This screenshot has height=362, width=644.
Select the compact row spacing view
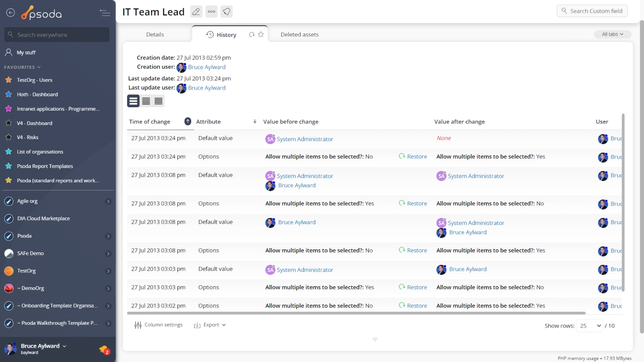pos(158,101)
